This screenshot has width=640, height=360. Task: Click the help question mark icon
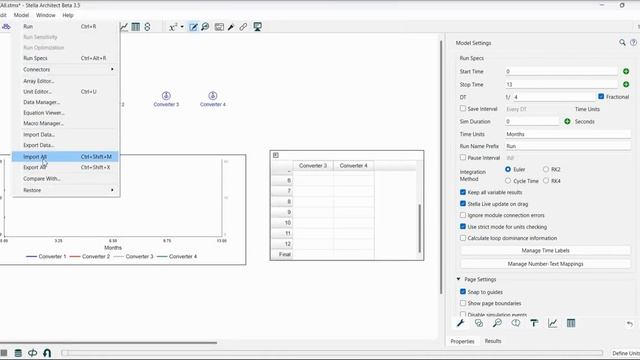[x=633, y=42]
